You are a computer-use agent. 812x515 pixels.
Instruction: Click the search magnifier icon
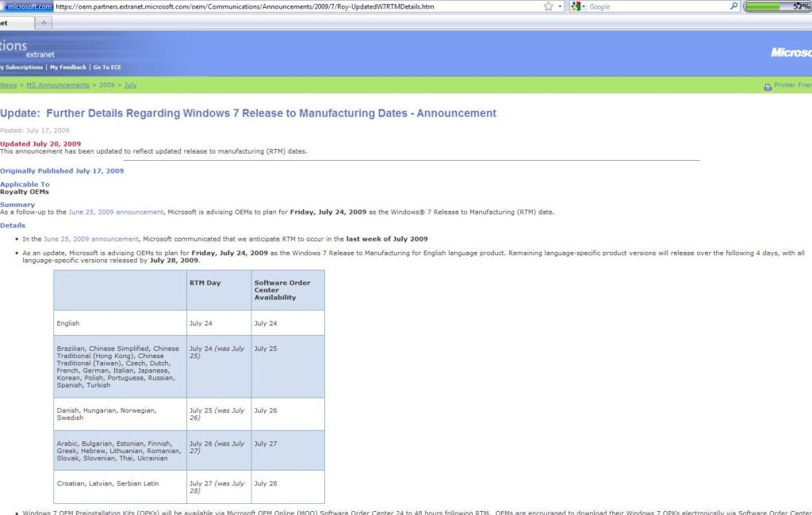click(x=733, y=6)
